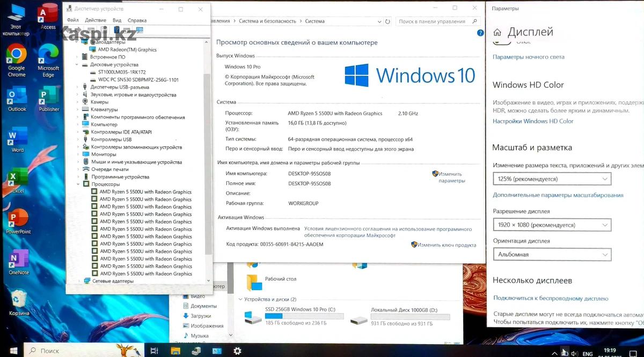
Task: Open the 1920 × 1080 resolution dropdown
Action: (x=552, y=225)
